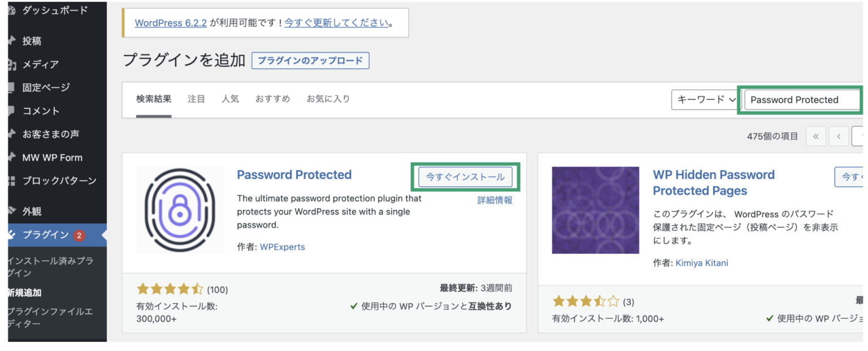This screenshot has width=868, height=351.
Task: Select the 投稿 menu icon
Action: (12, 40)
